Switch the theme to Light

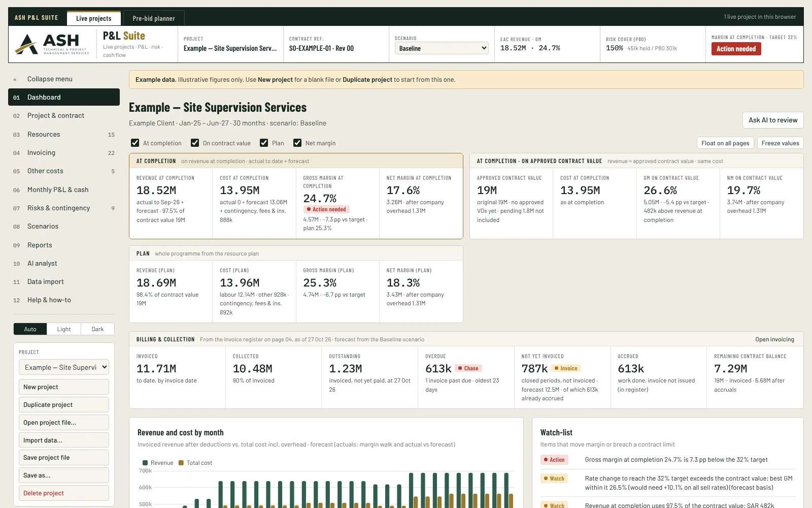(64, 329)
